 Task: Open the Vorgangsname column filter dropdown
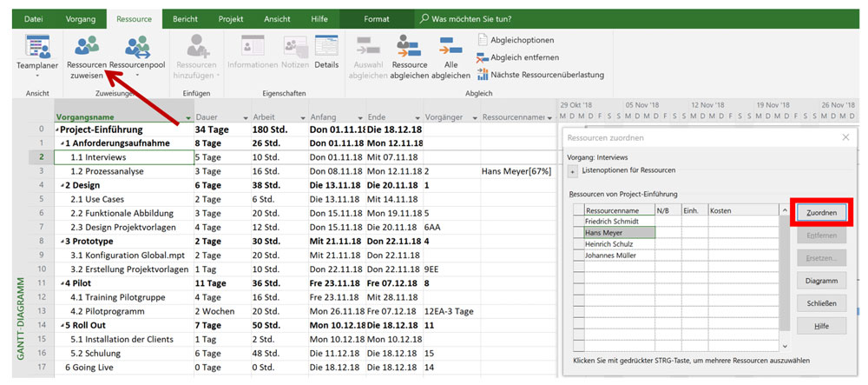point(188,117)
